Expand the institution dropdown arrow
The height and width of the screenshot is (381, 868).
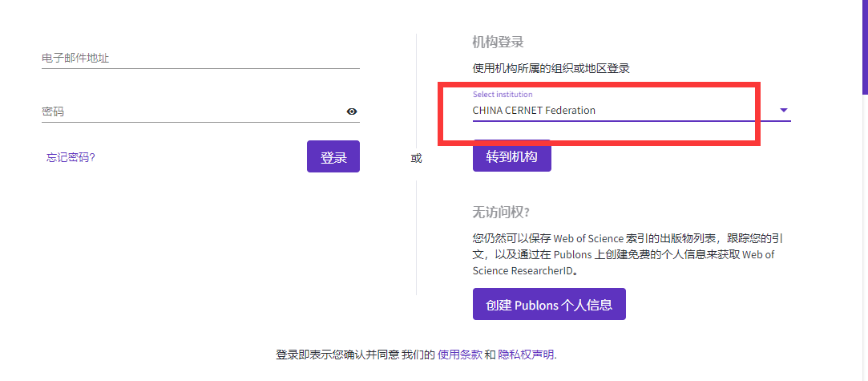pos(783,110)
